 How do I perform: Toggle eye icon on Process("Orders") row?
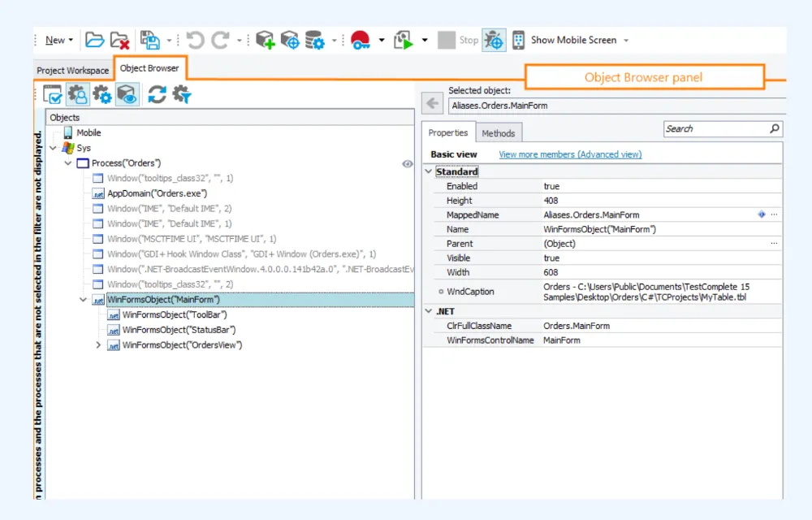coord(408,163)
